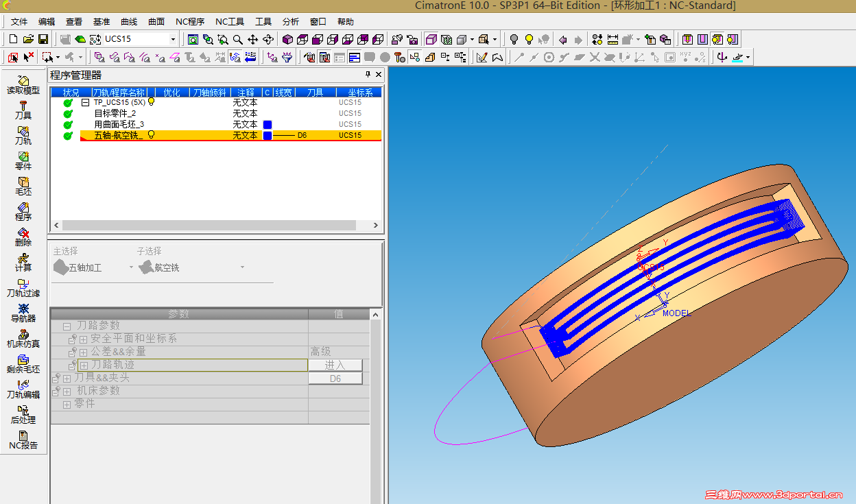
Task: Open the 导航器 (navigator) sidebar tool
Action: coord(23,313)
